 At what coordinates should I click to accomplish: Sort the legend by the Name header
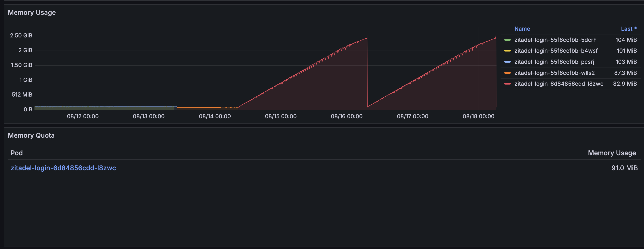point(522,29)
